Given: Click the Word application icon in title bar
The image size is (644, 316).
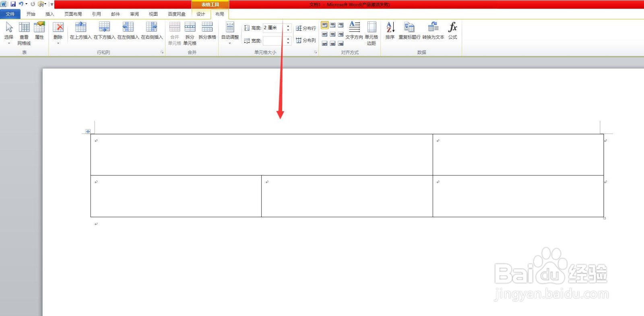Looking at the screenshot, I should (x=4, y=4).
